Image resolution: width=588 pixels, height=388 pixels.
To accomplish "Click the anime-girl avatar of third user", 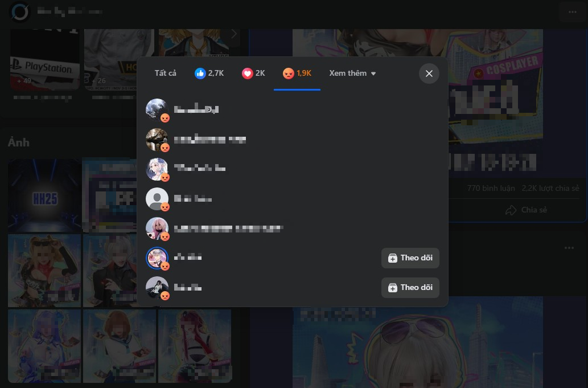I will click(157, 169).
